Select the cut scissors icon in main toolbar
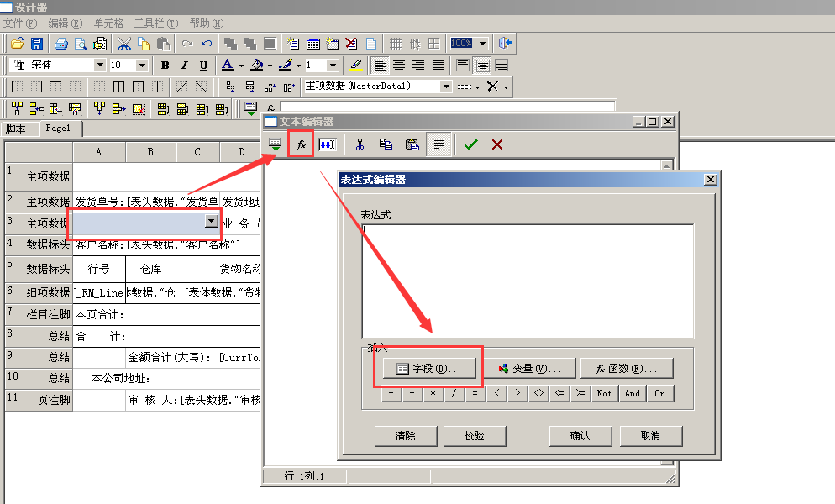835x504 pixels. click(124, 43)
